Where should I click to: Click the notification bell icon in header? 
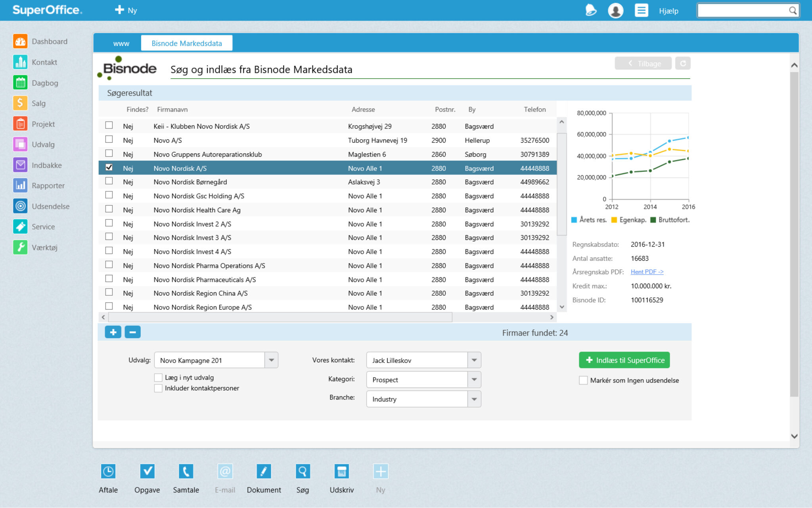point(591,10)
